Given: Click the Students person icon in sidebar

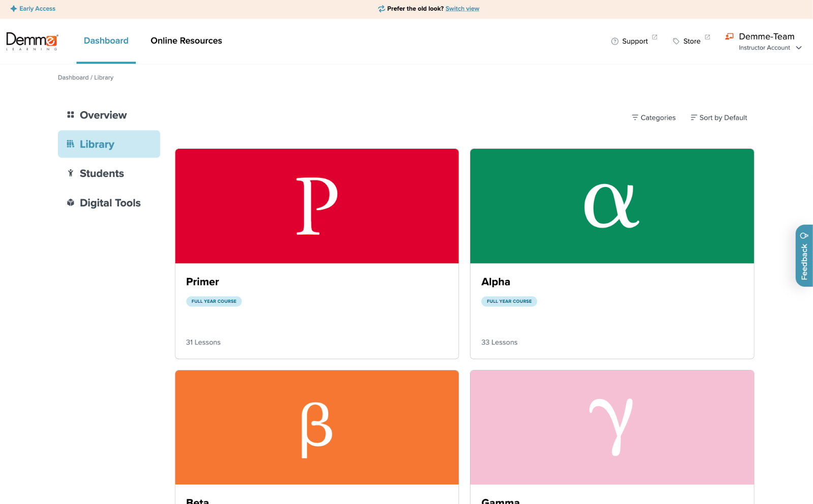Looking at the screenshot, I should pos(71,173).
